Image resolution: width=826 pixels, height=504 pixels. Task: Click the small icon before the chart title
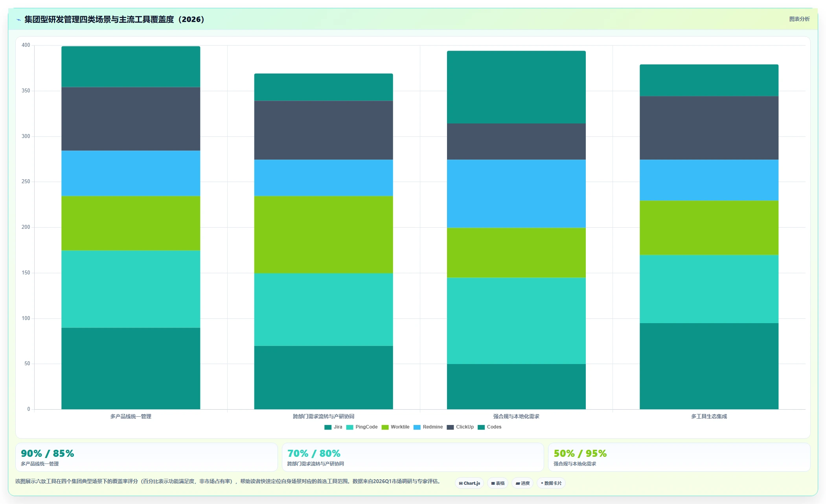18,20
